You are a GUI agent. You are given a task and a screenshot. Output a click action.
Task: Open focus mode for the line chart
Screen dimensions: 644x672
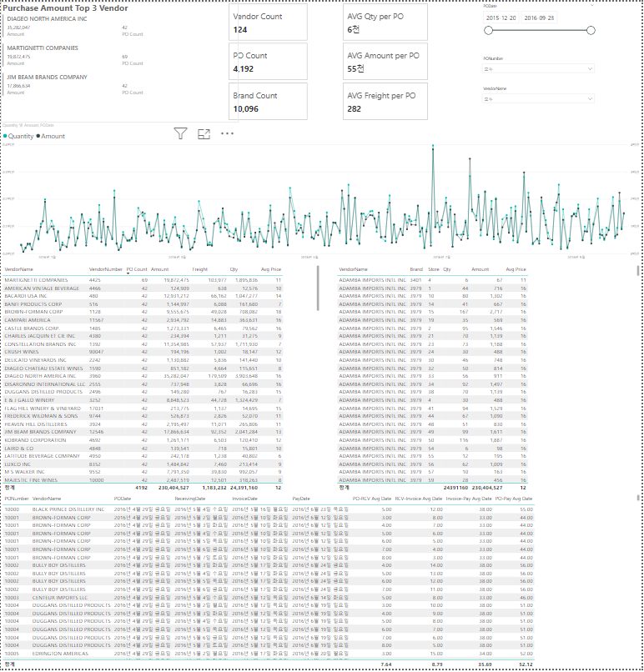(x=204, y=134)
